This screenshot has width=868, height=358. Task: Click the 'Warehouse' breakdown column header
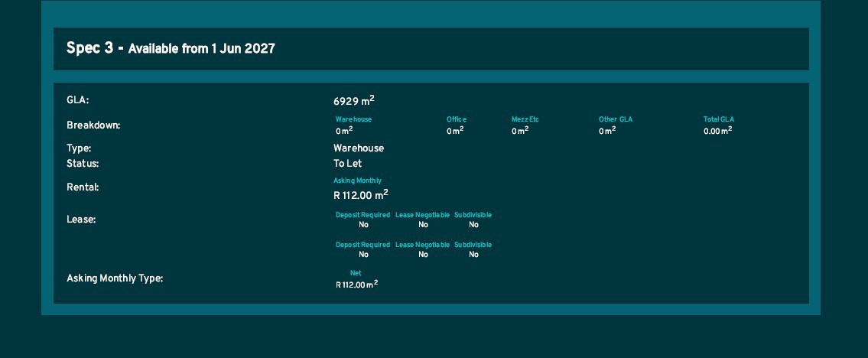click(353, 119)
